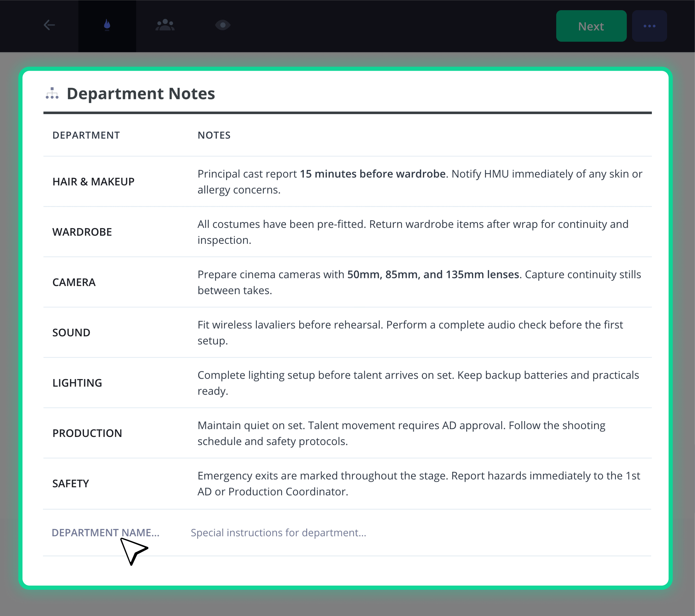Select the flame design tab icon

(107, 25)
